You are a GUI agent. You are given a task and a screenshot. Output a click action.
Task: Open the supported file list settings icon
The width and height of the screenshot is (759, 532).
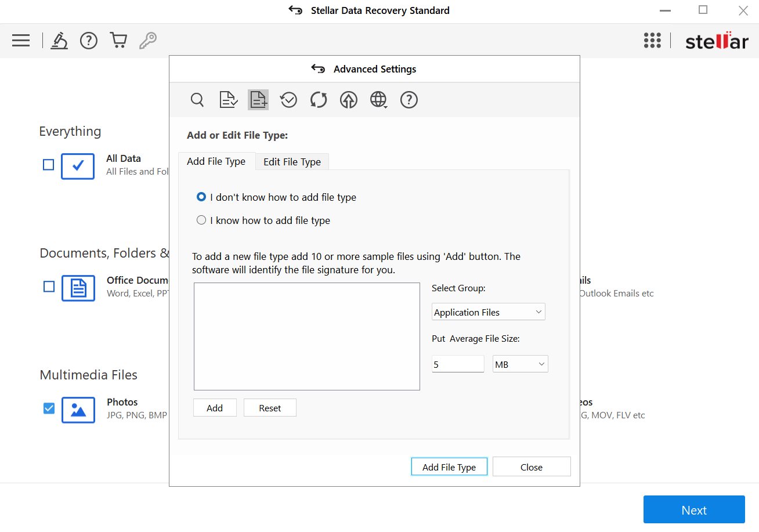pyautogui.click(x=227, y=99)
